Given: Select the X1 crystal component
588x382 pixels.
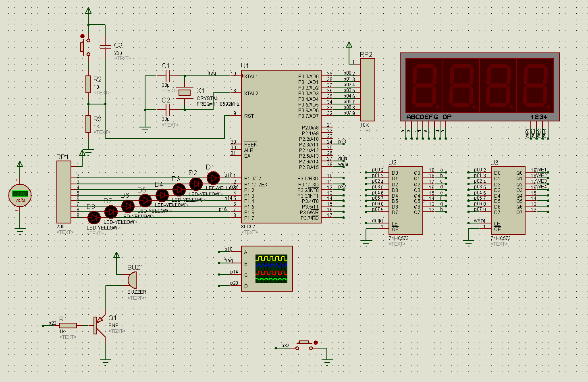Looking at the screenshot, I should point(185,92).
